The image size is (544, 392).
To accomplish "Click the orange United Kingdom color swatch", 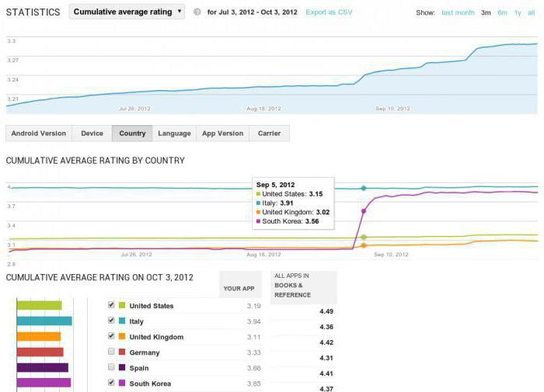I will pos(122,337).
